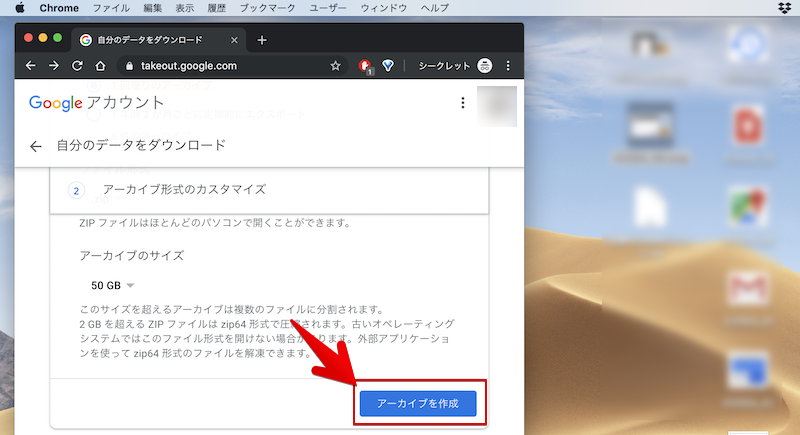
Task: Click the アーカイブを作成 button
Action: coord(418,403)
